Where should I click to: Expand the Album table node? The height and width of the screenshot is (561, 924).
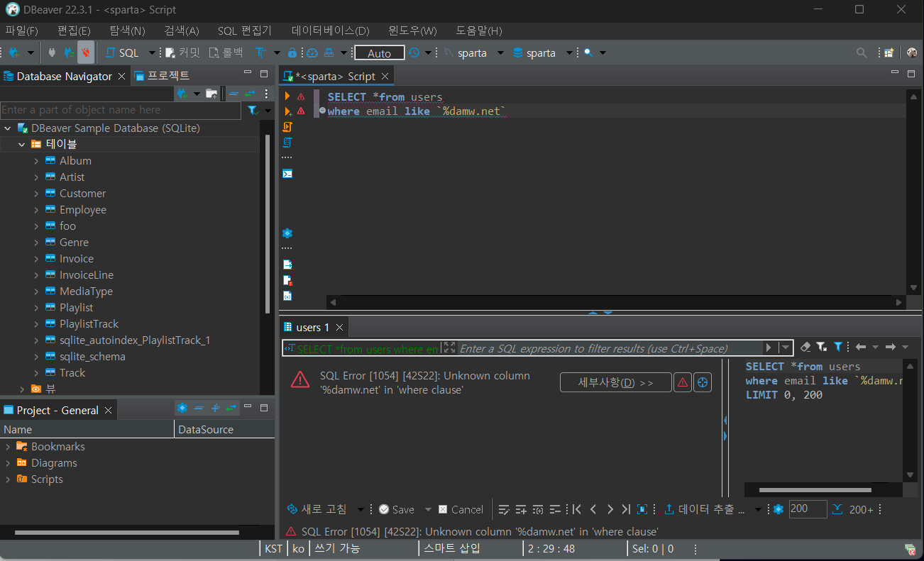(36, 161)
